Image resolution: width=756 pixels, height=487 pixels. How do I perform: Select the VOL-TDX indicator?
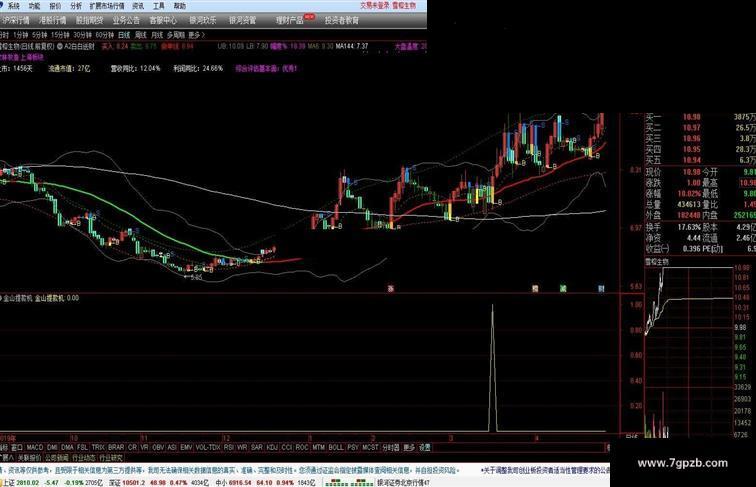tap(208, 447)
